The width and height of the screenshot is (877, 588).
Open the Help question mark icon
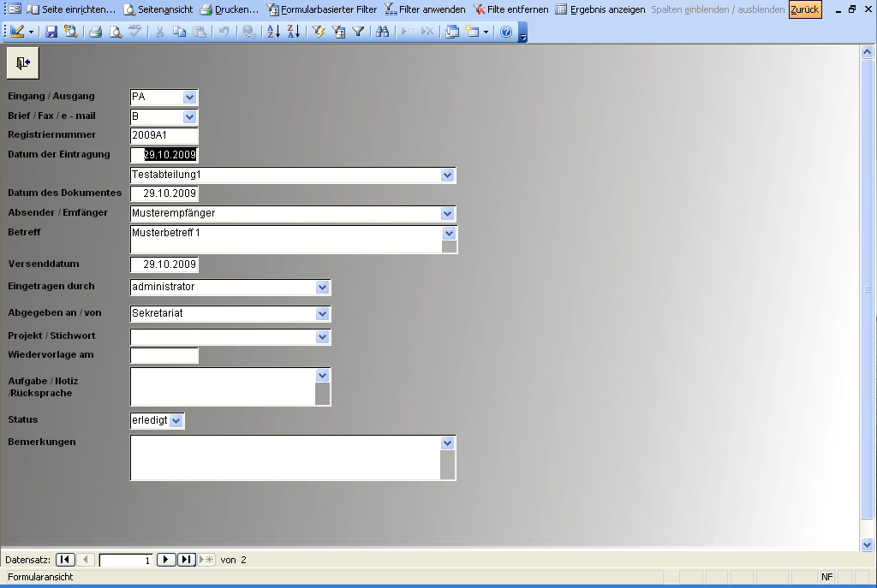(x=506, y=32)
